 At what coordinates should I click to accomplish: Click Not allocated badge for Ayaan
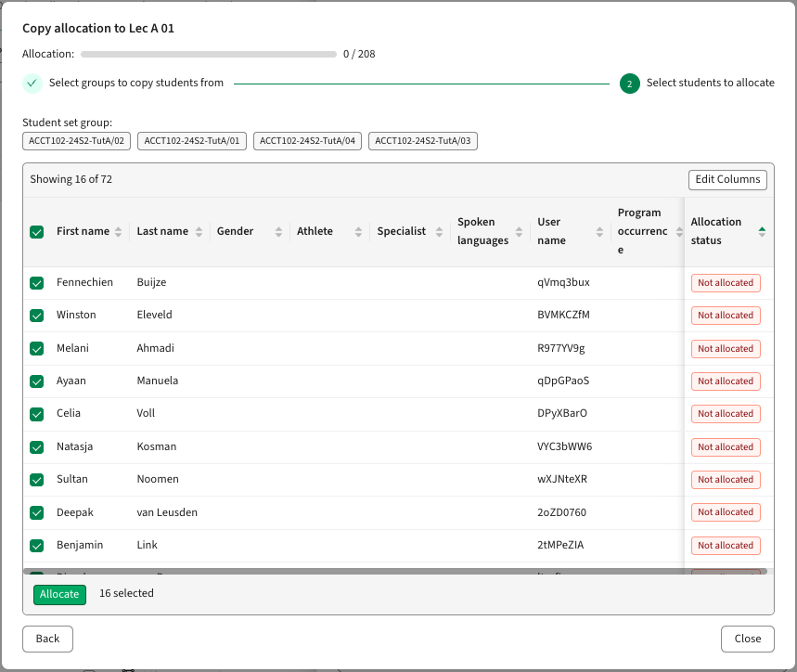tap(726, 381)
